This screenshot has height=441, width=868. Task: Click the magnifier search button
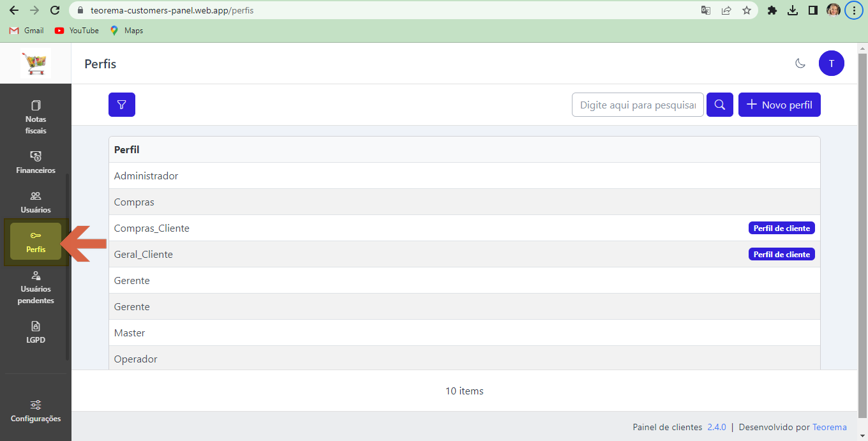pos(720,105)
